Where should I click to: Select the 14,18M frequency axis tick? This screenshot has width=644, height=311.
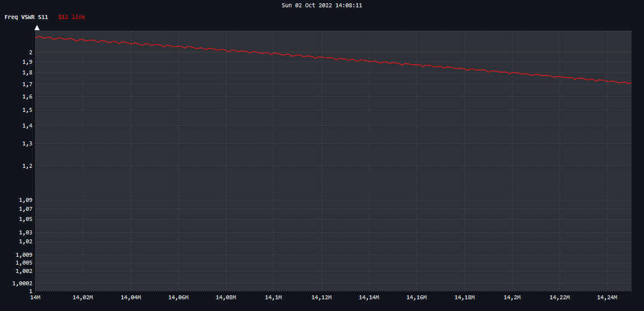tap(465, 297)
